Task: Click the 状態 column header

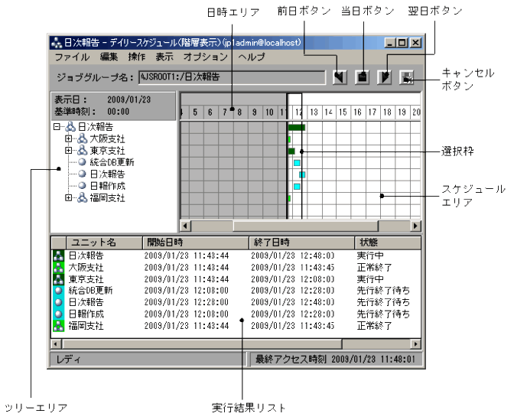Action: (388, 243)
